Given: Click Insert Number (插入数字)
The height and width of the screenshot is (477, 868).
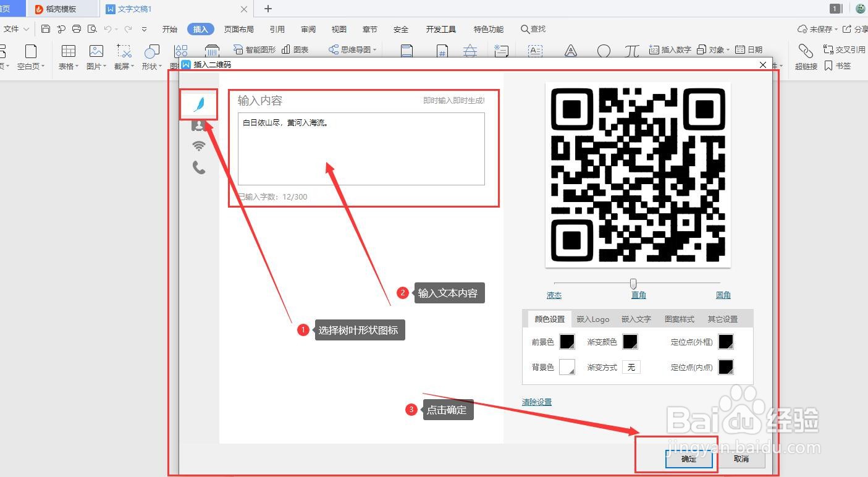Looking at the screenshot, I should 670,49.
